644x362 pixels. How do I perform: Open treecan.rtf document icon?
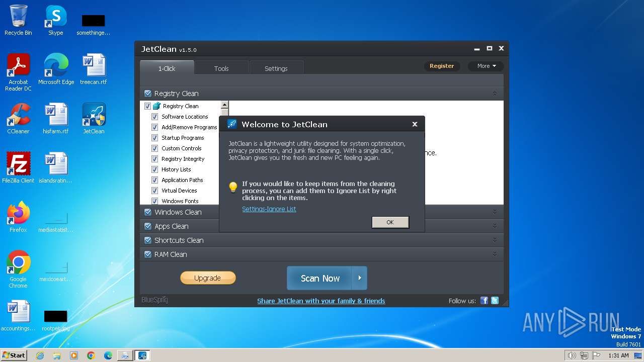(94, 69)
